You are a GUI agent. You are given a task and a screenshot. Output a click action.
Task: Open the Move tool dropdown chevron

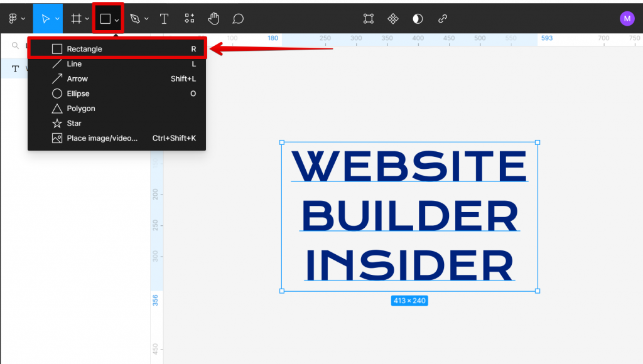pos(57,18)
